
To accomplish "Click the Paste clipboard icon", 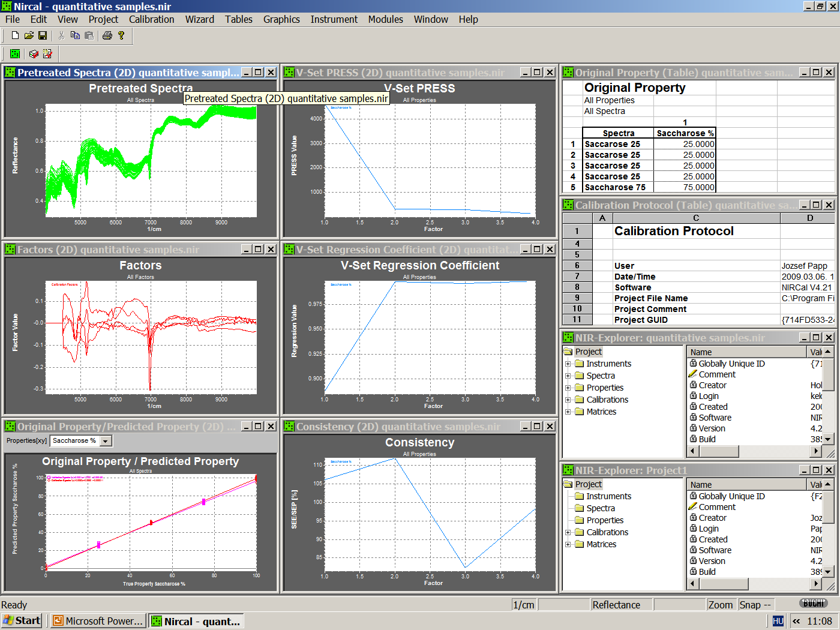I will pos(89,35).
